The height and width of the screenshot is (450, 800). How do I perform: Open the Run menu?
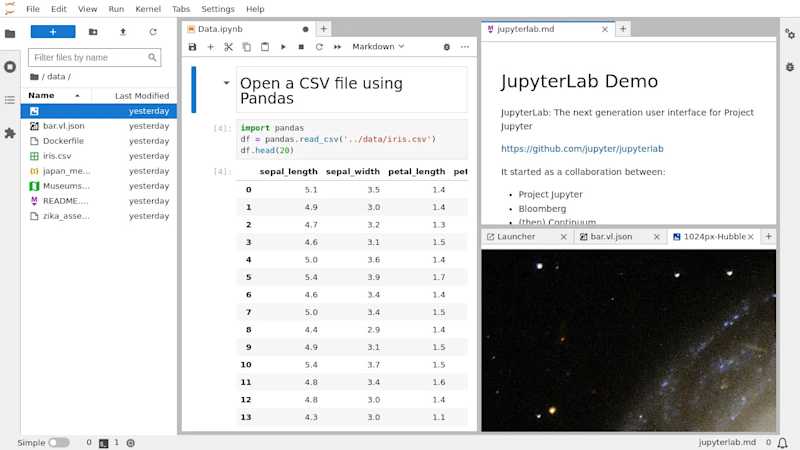click(116, 9)
